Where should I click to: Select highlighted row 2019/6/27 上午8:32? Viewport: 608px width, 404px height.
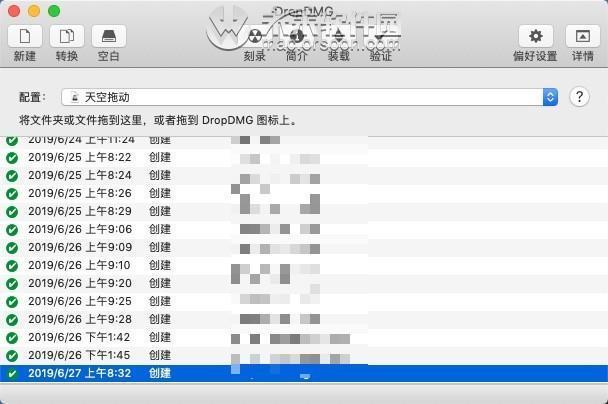pyautogui.click(x=304, y=373)
